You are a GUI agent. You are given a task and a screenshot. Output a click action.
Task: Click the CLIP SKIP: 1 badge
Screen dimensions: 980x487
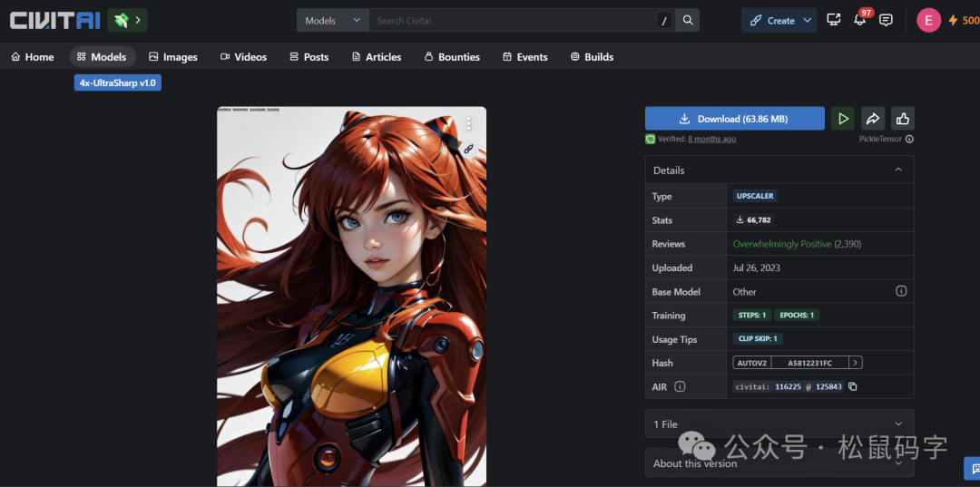pos(758,339)
